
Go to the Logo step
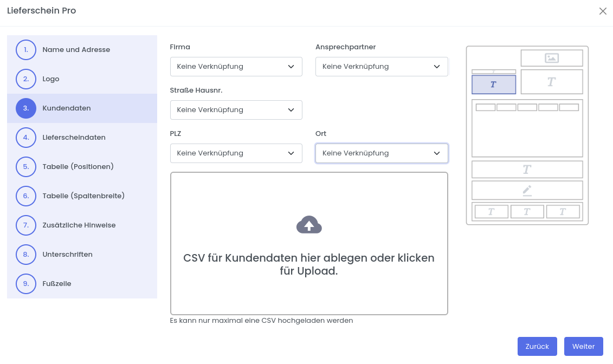(x=51, y=79)
